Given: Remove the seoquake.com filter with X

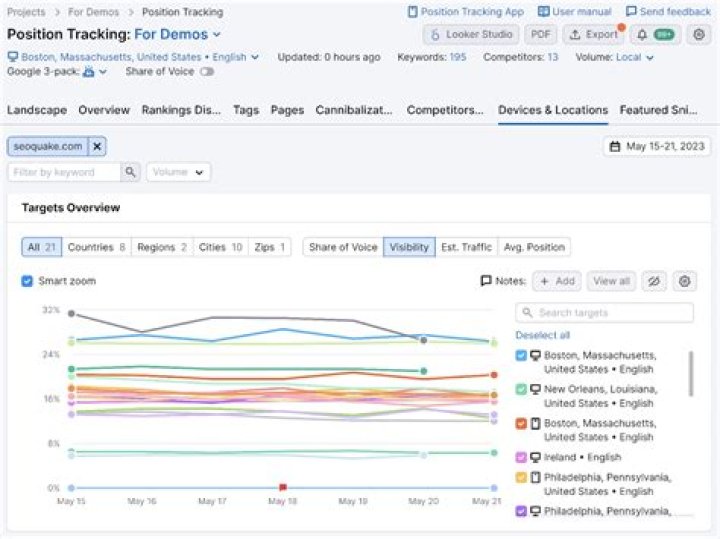Looking at the screenshot, I should 97,147.
